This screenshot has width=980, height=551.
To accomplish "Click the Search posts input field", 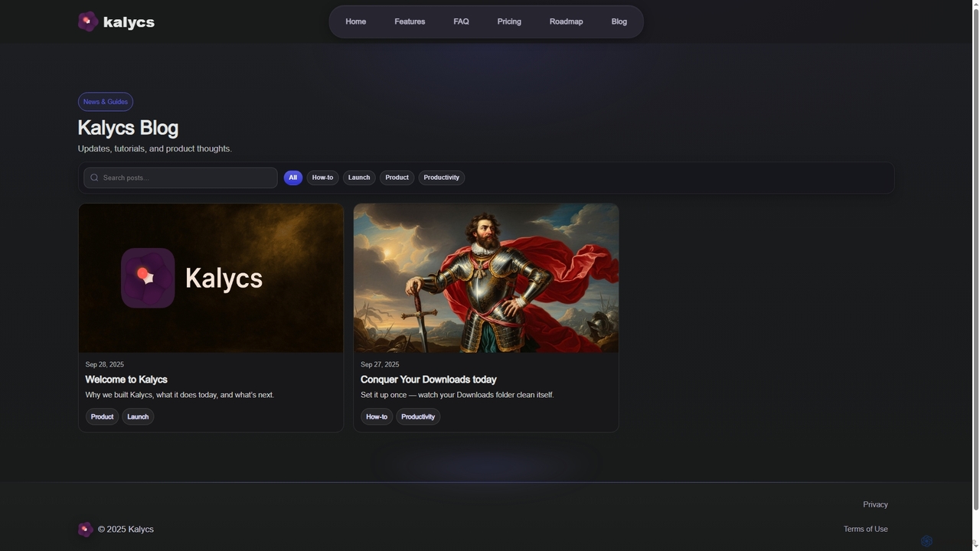I will click(181, 178).
